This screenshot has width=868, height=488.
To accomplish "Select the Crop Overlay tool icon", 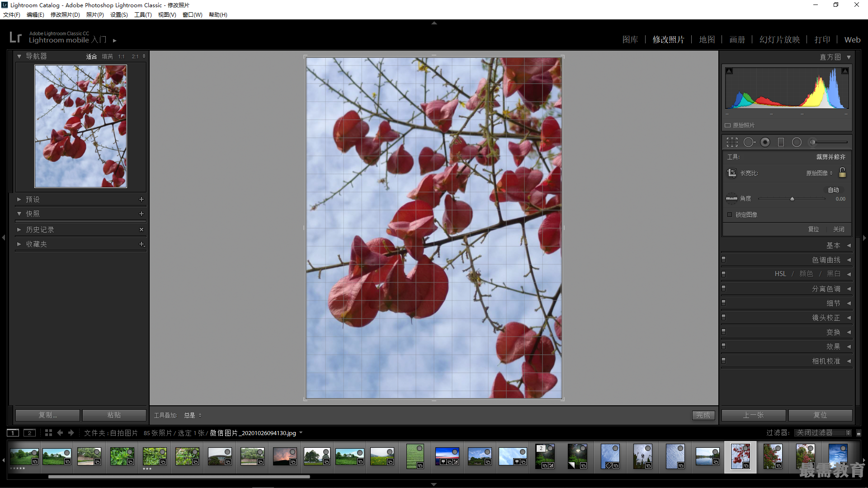I will click(732, 142).
